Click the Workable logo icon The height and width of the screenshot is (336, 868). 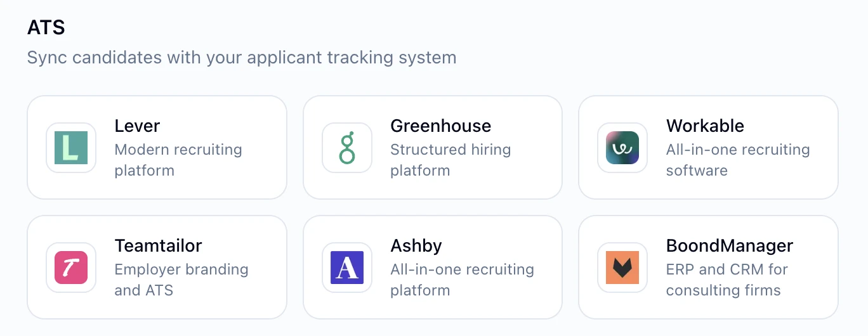[622, 148]
